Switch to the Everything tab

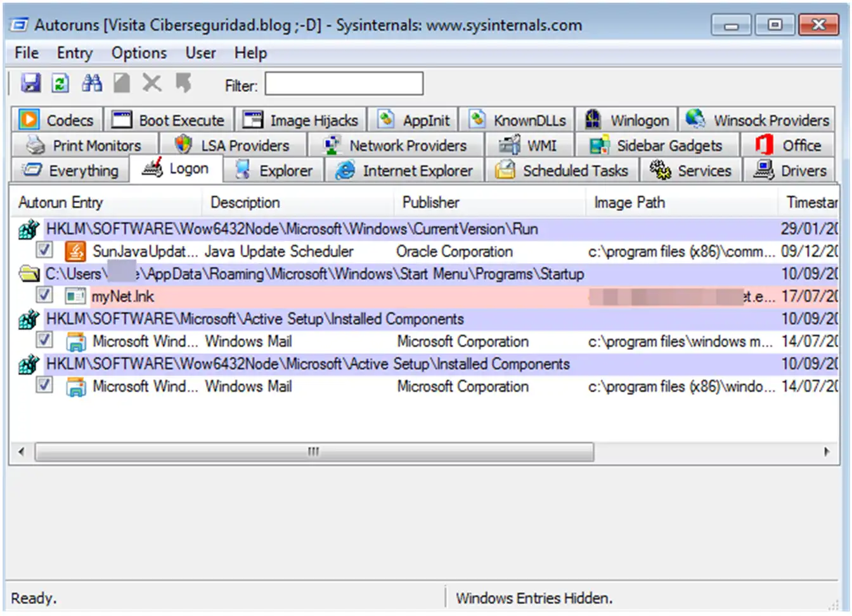[70, 170]
